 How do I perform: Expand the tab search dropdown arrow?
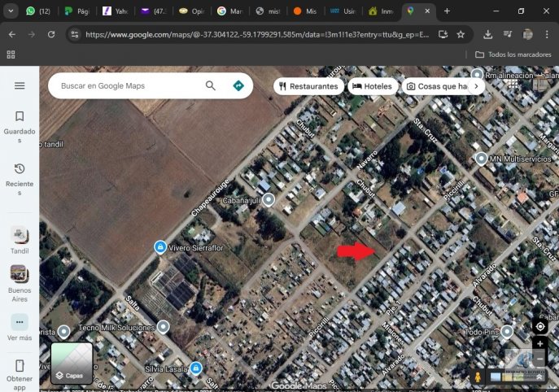point(11,11)
